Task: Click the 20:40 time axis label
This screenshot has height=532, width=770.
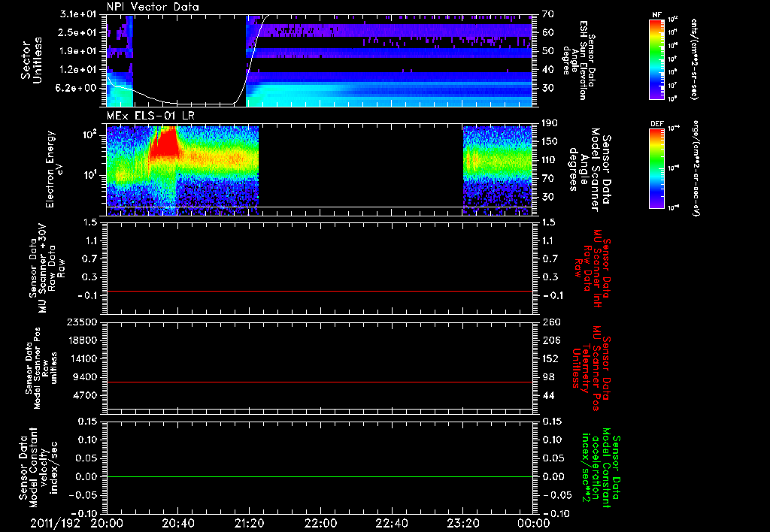Action: click(177, 523)
